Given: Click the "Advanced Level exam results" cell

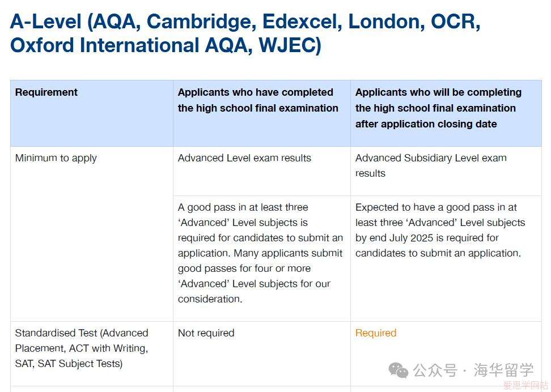Looking at the screenshot, I should (244, 158).
